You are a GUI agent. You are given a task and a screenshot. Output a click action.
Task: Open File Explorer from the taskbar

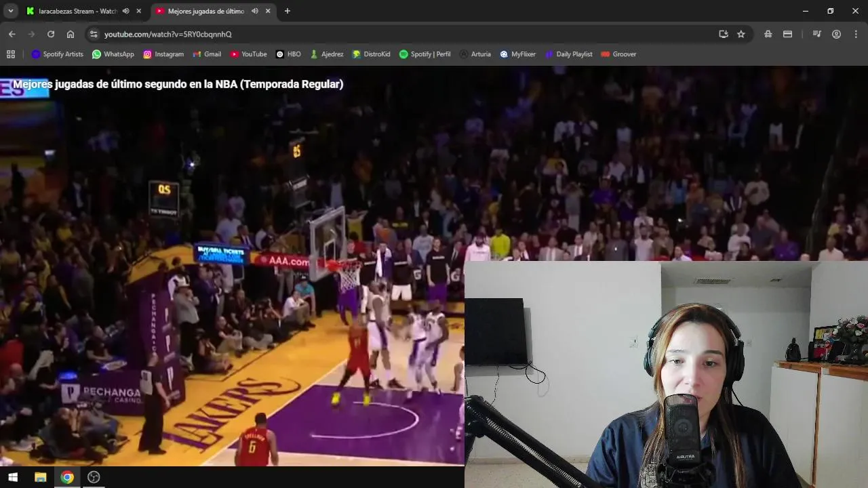coord(40,477)
